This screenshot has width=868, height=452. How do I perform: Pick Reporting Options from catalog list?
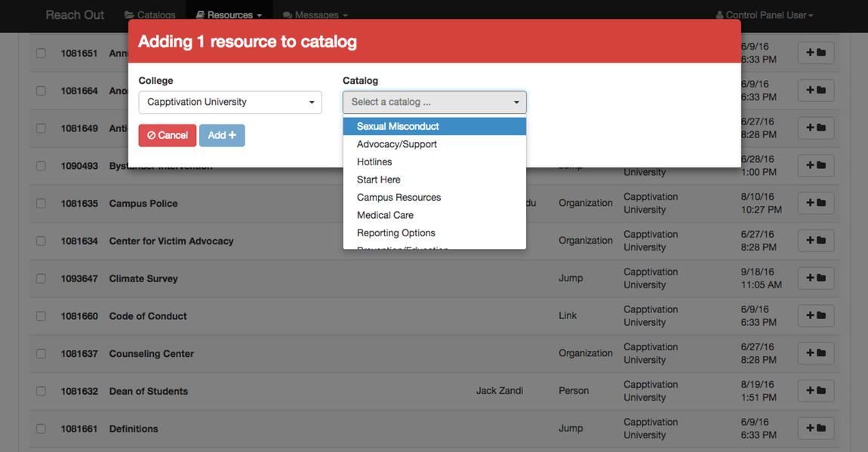point(435,232)
